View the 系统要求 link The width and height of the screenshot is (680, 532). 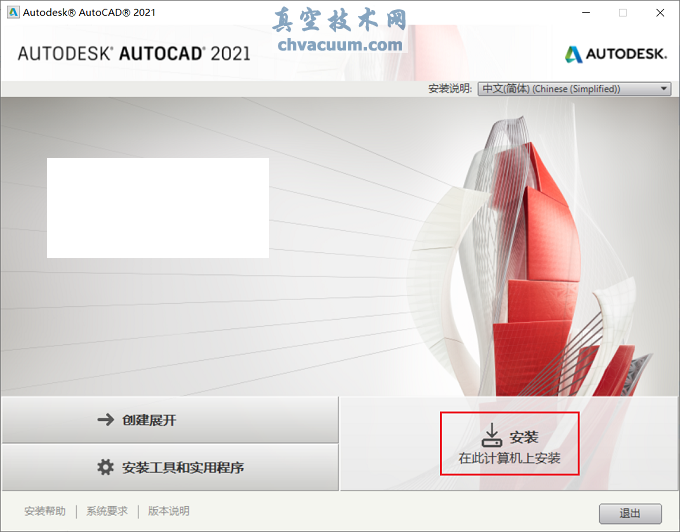tap(107, 511)
